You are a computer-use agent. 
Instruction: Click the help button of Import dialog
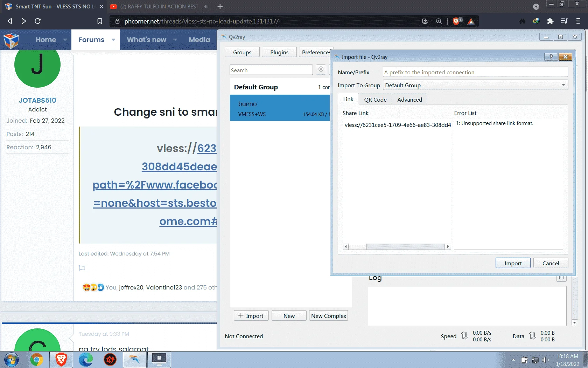[x=551, y=57]
